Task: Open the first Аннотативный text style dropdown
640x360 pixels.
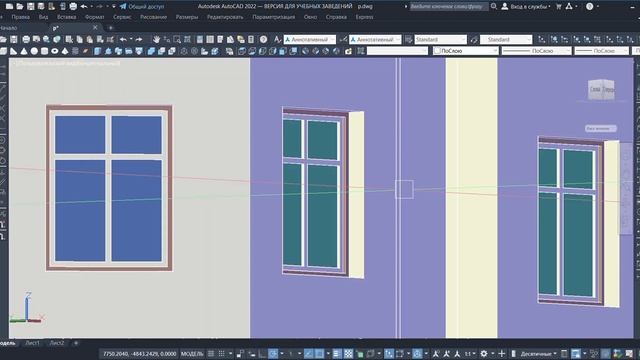Action: click(310, 40)
